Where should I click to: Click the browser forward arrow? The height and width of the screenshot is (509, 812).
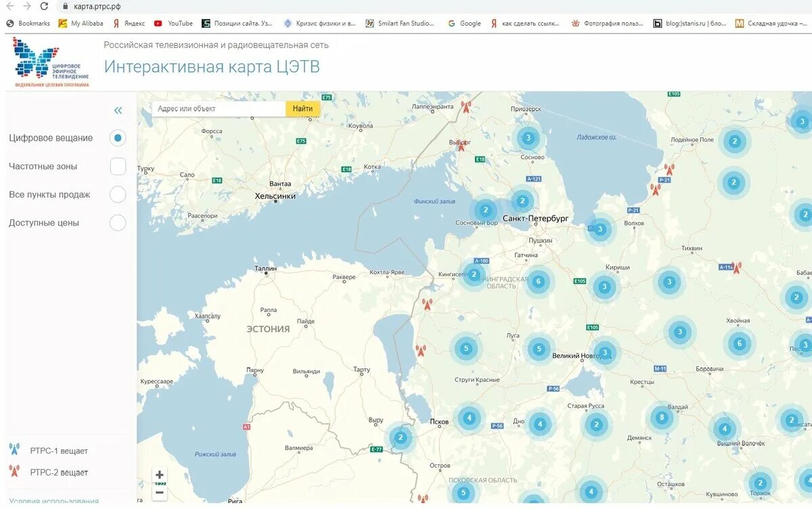pos(27,6)
